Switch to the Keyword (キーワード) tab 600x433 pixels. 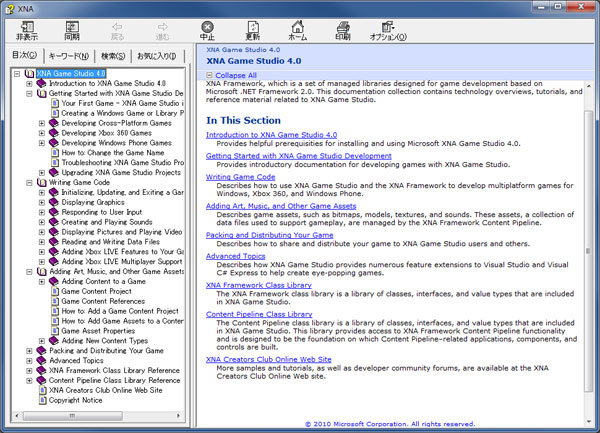pyautogui.click(x=69, y=56)
